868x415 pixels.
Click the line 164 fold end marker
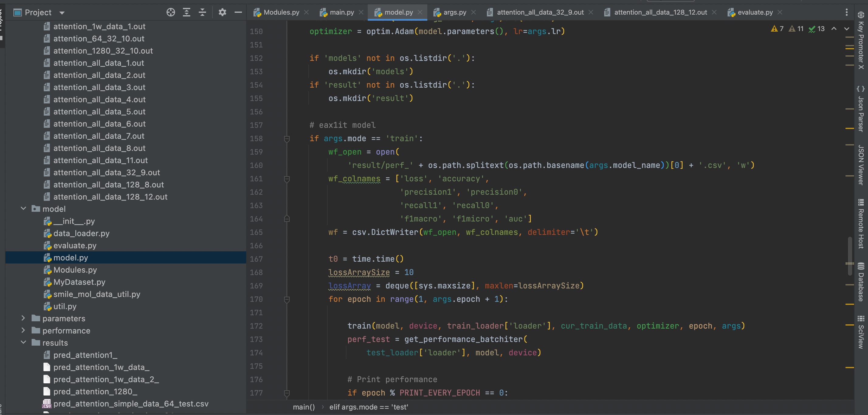click(x=287, y=219)
